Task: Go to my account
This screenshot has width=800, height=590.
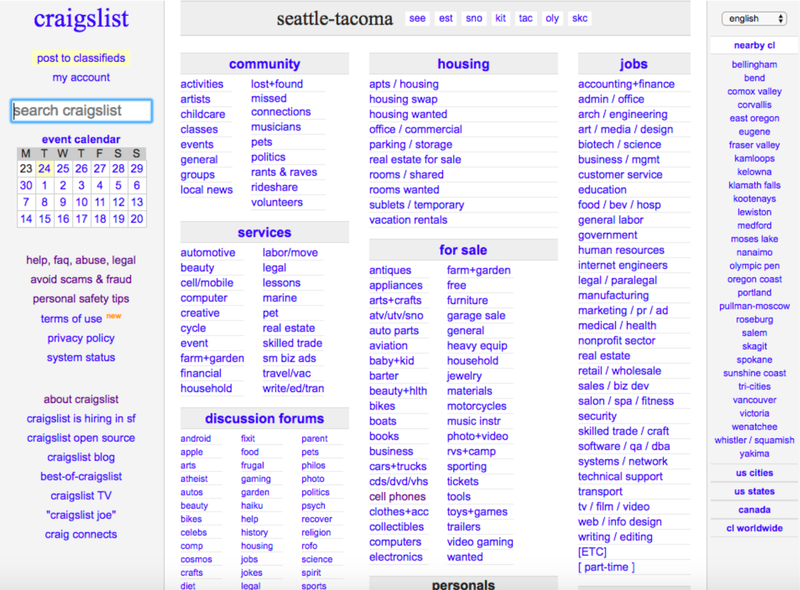Action: click(x=80, y=77)
